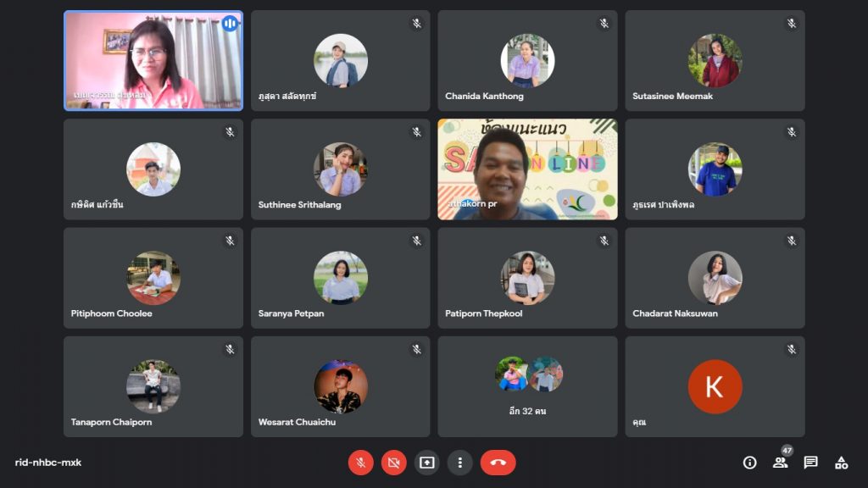Image resolution: width=868 pixels, height=488 pixels.
Task: Open the activities shapes icon
Action: (841, 463)
